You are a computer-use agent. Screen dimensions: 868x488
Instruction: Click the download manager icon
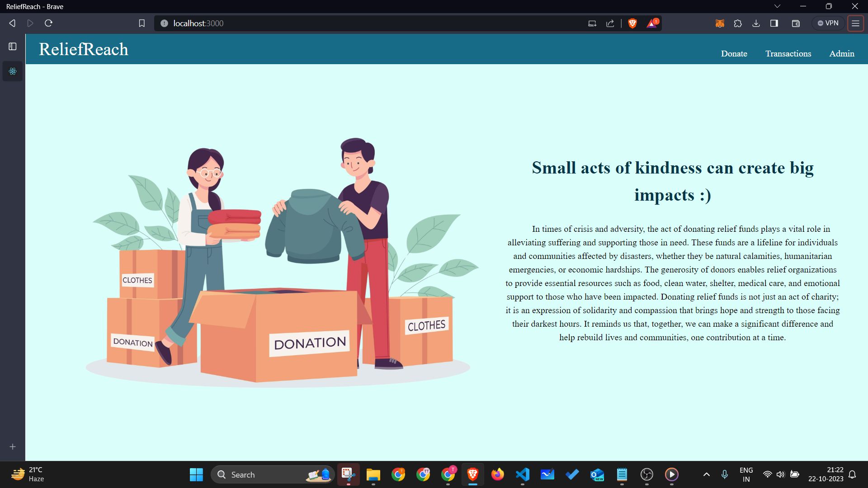point(755,23)
